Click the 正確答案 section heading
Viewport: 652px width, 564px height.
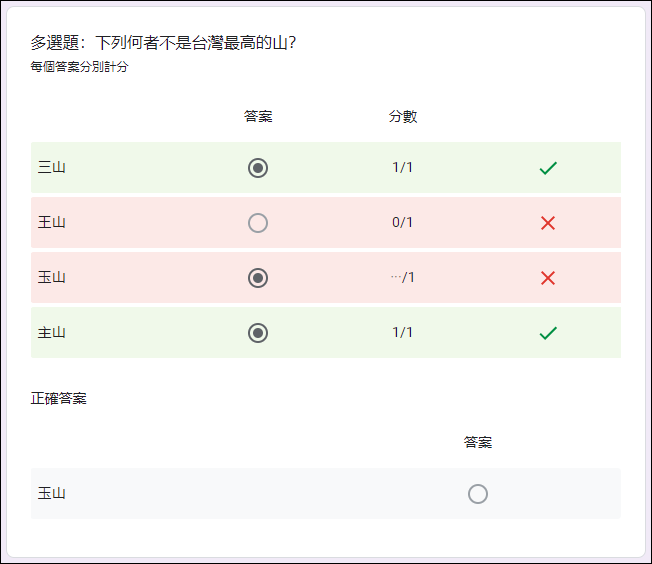[x=59, y=398]
